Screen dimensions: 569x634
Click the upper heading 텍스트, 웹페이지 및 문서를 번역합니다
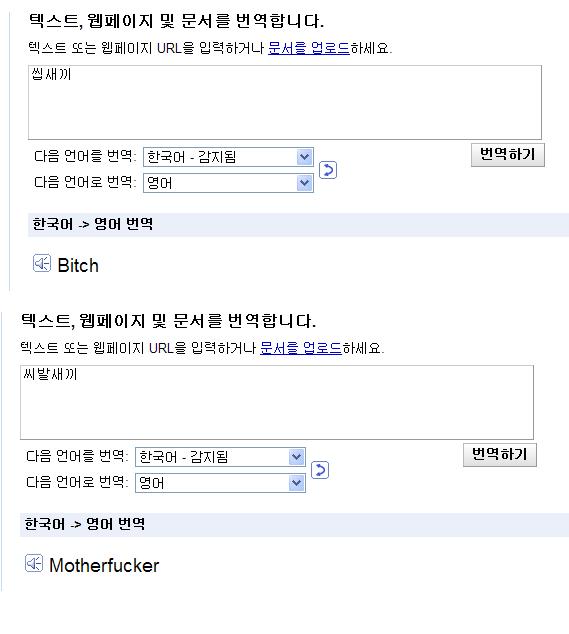(x=177, y=21)
